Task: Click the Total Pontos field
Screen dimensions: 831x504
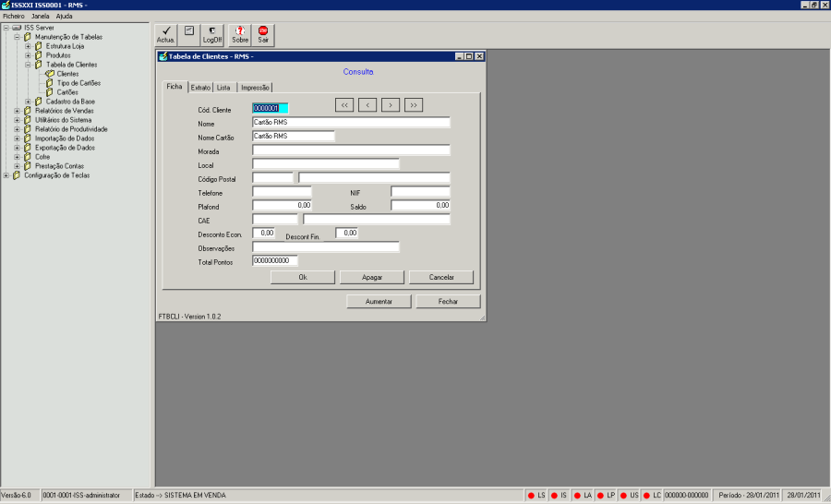Action: click(x=275, y=260)
